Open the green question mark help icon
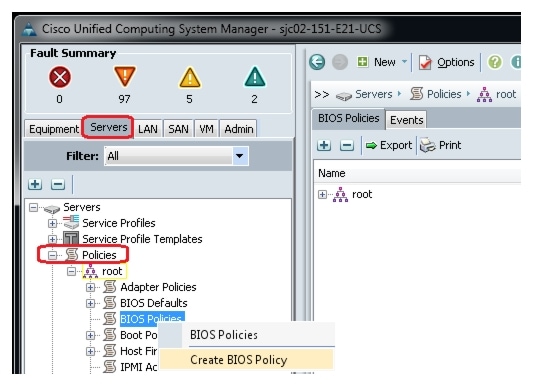This screenshot has width=534, height=387. click(494, 62)
